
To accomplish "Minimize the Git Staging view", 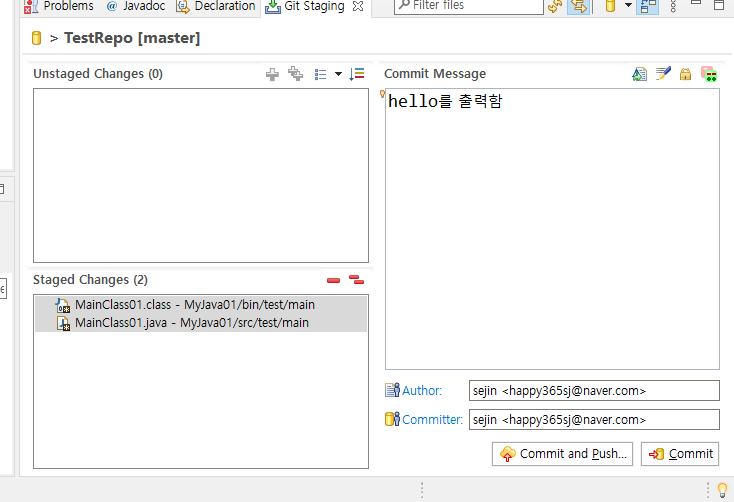I will coord(696,4).
